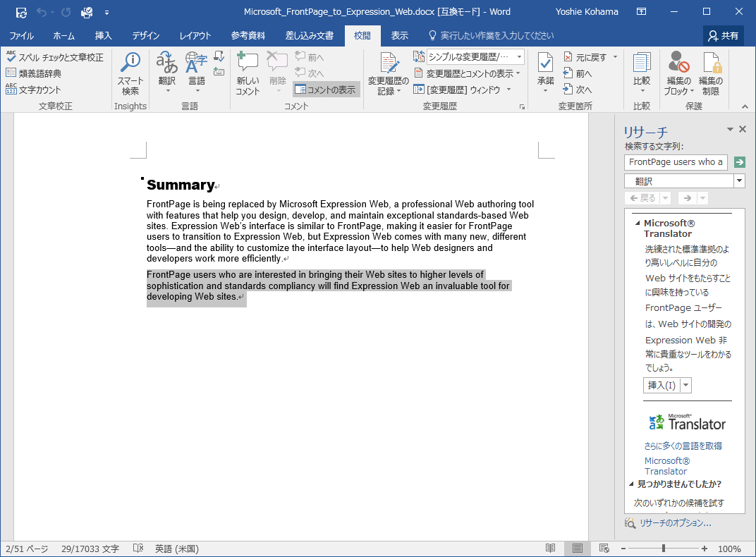Click the page number 2/51 ページ indicator
756x557 pixels.
pyautogui.click(x=27, y=549)
